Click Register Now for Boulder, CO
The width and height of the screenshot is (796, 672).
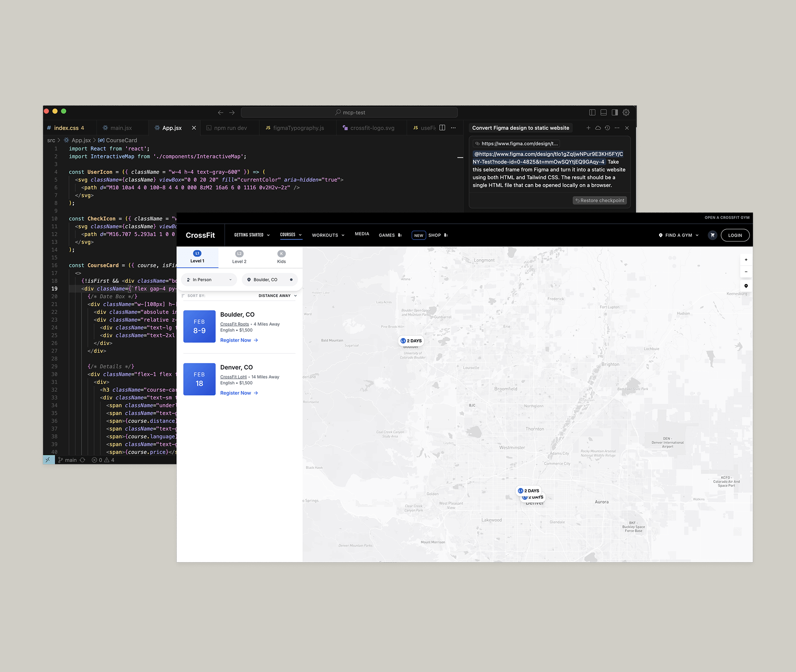click(239, 340)
